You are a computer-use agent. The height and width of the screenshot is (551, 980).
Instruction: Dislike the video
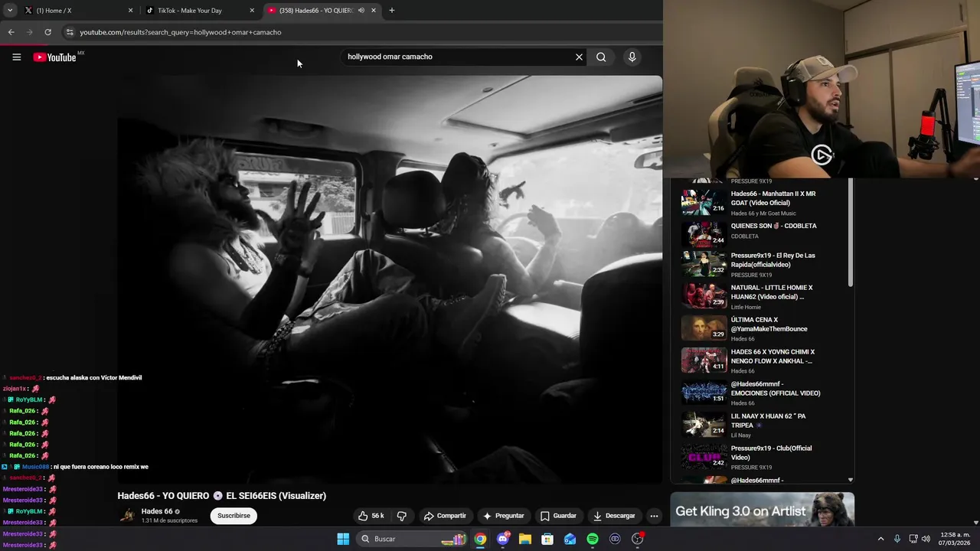click(x=402, y=516)
